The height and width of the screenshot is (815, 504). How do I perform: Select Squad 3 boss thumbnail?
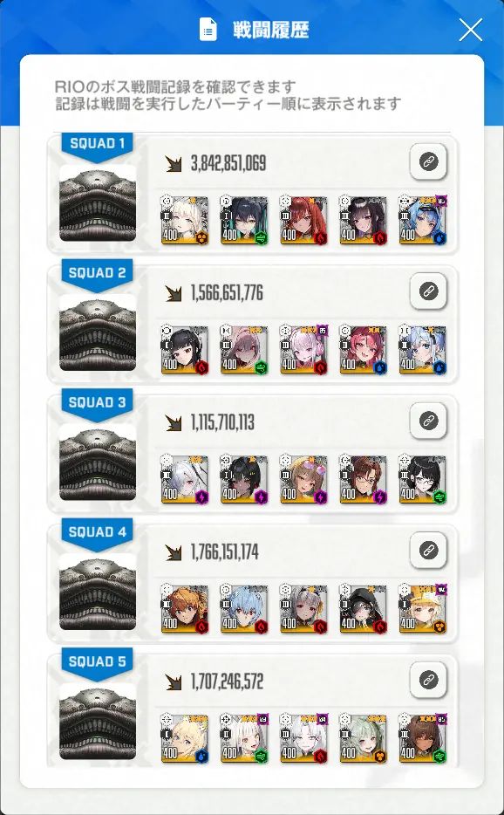(98, 462)
